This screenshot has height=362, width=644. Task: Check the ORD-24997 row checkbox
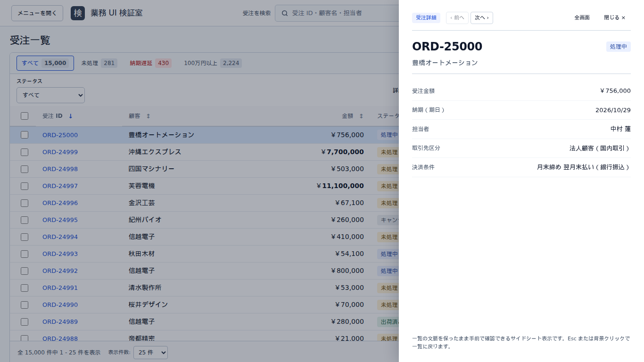[25, 186]
